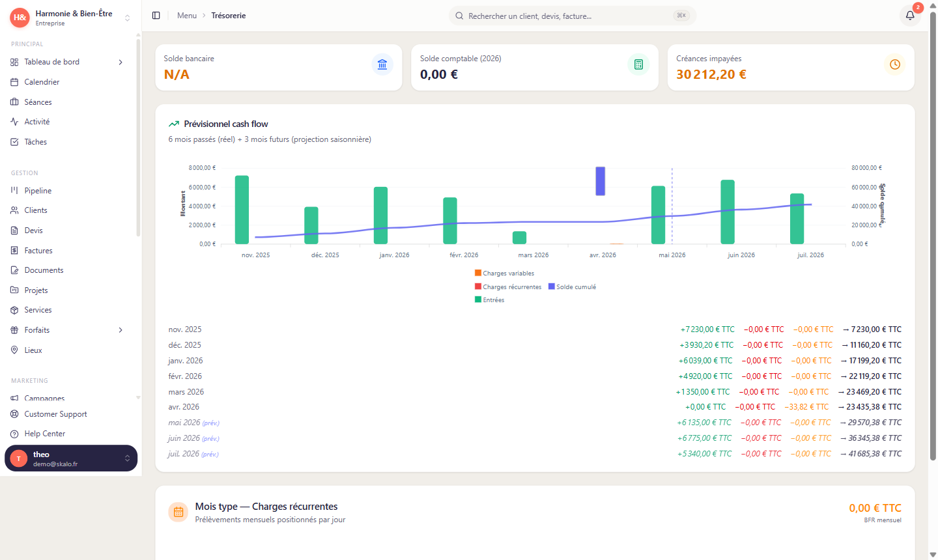
Task: Select Clients in the sidebar menu
Action: pyautogui.click(x=36, y=210)
